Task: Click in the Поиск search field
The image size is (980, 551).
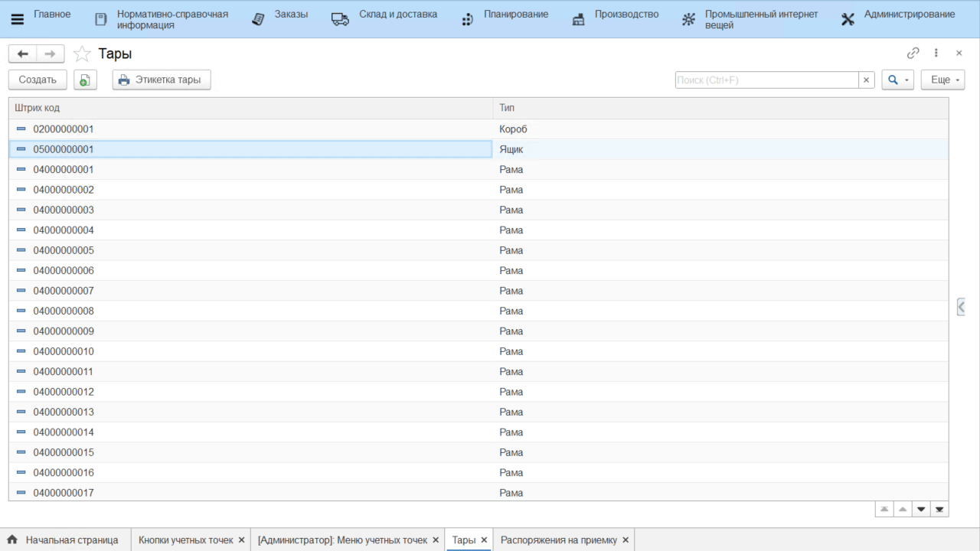Action: coord(766,80)
